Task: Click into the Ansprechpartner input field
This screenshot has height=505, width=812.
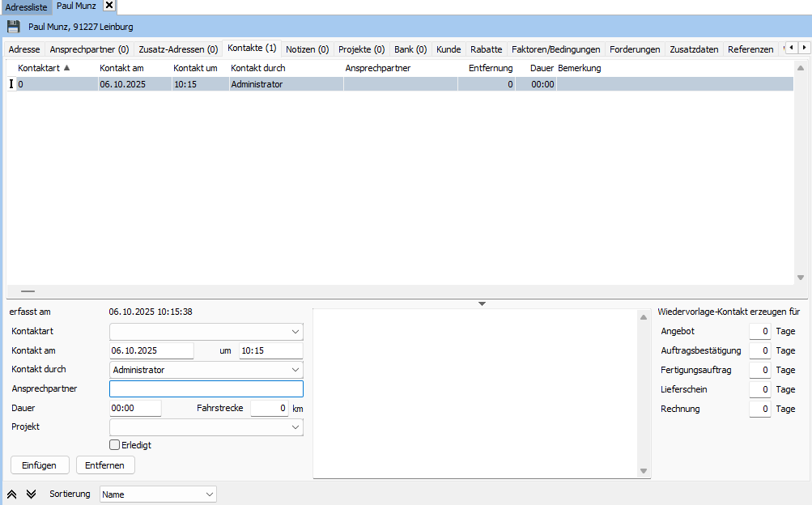Action: [x=206, y=388]
